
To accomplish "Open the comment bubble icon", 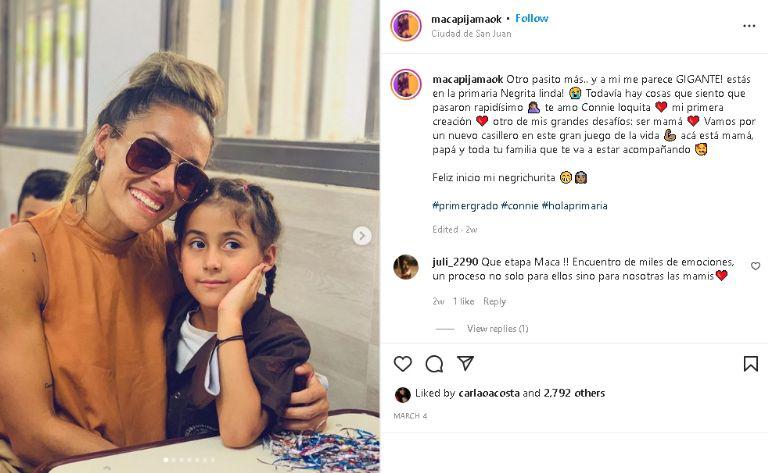I will point(434,364).
